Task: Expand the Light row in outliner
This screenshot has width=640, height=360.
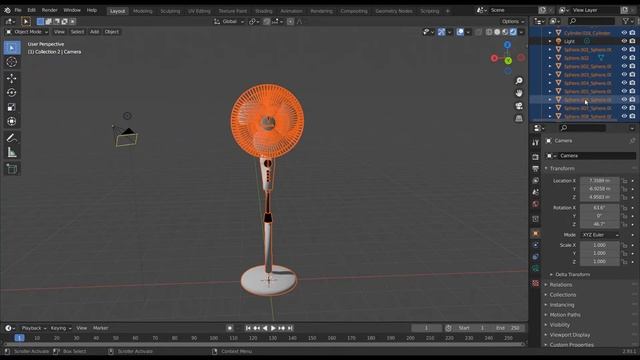Action: pyautogui.click(x=550, y=41)
